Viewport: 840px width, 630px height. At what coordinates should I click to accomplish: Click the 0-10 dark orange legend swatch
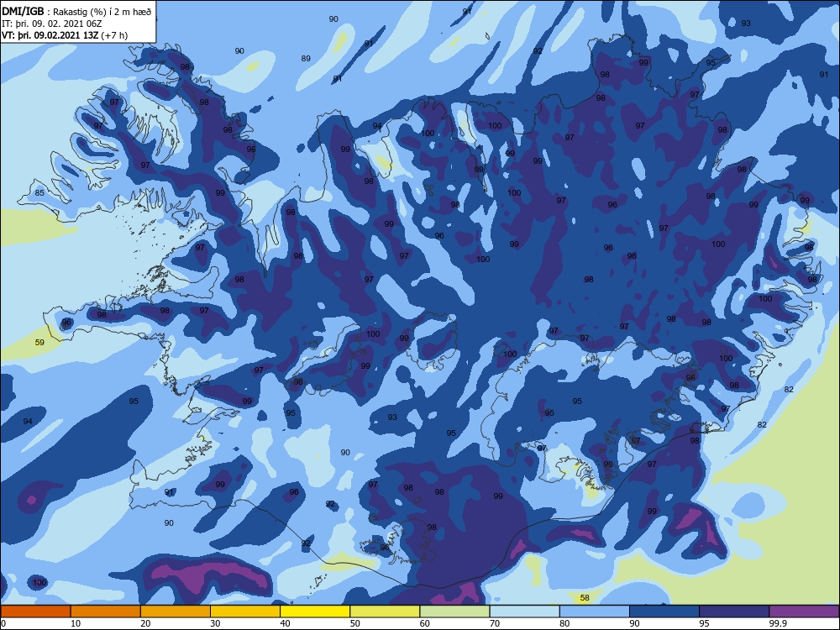(35, 612)
